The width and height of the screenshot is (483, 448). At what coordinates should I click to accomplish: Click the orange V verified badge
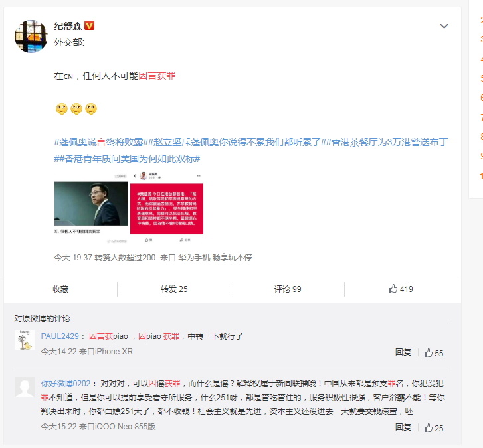point(89,25)
